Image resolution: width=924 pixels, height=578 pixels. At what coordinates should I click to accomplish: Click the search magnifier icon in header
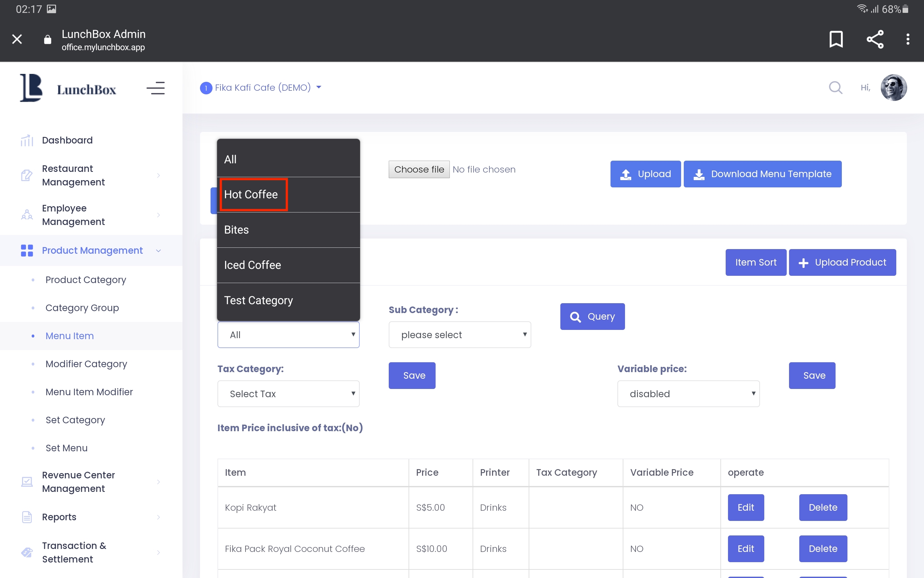tap(835, 87)
